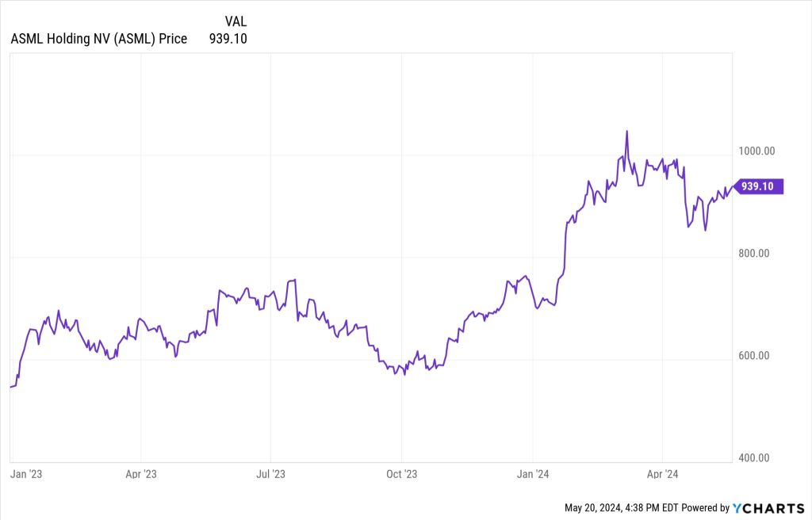Click the 800.00 price axis label

click(x=753, y=254)
